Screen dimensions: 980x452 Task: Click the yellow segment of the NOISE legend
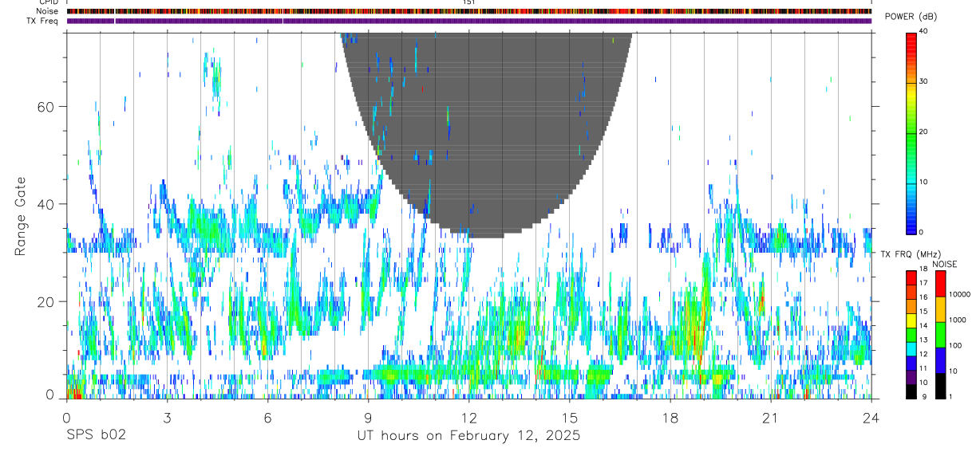939,309
